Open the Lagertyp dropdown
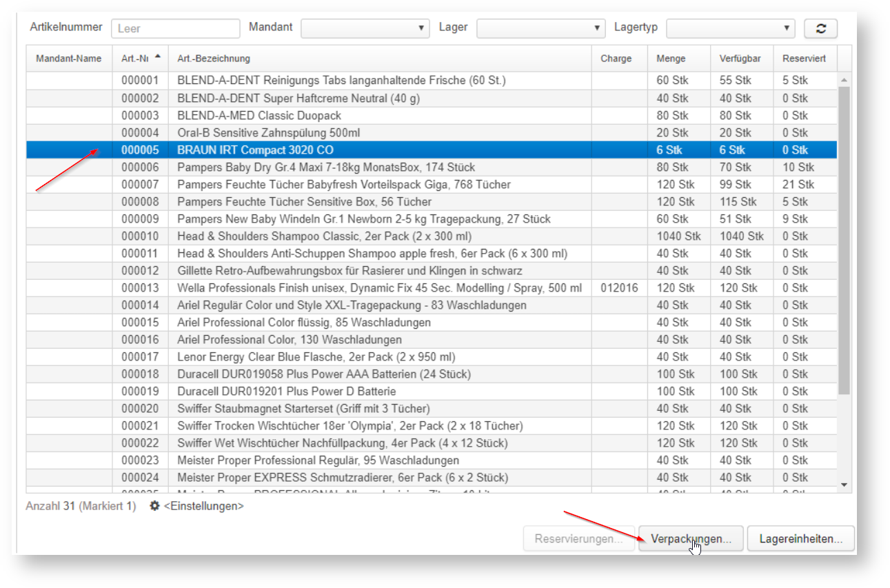This screenshot has width=890, height=588. (x=731, y=28)
